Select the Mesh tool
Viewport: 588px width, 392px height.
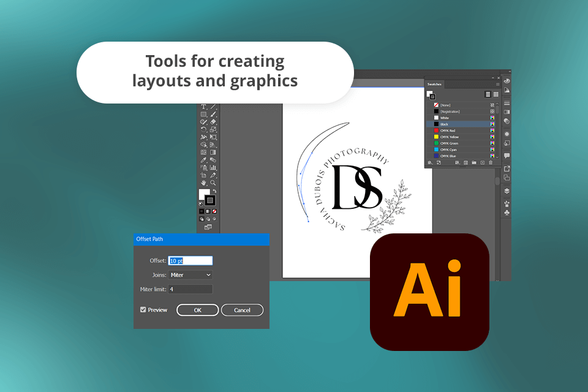tap(203, 153)
